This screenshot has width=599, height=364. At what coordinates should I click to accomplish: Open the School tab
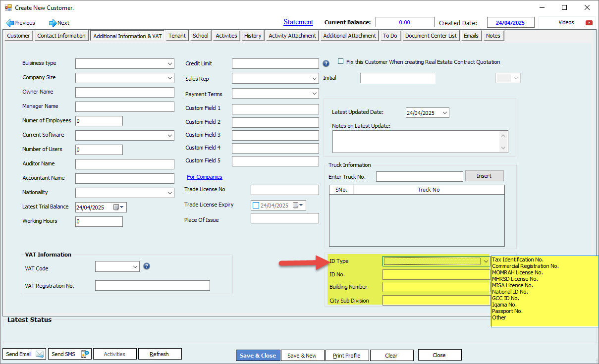coord(201,36)
